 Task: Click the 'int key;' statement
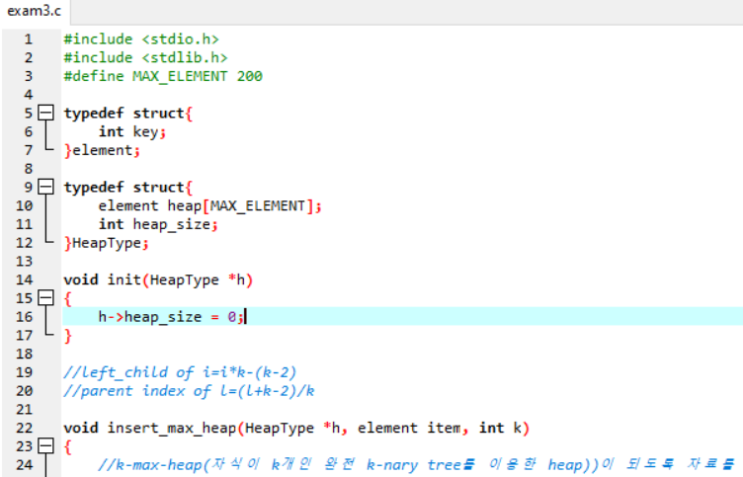click(132, 131)
